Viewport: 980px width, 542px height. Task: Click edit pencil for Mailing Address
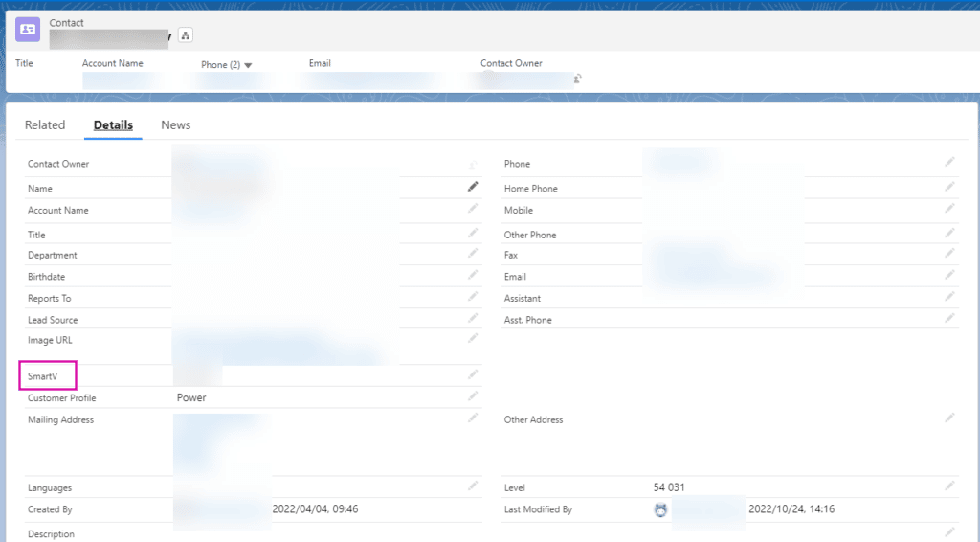pos(473,418)
